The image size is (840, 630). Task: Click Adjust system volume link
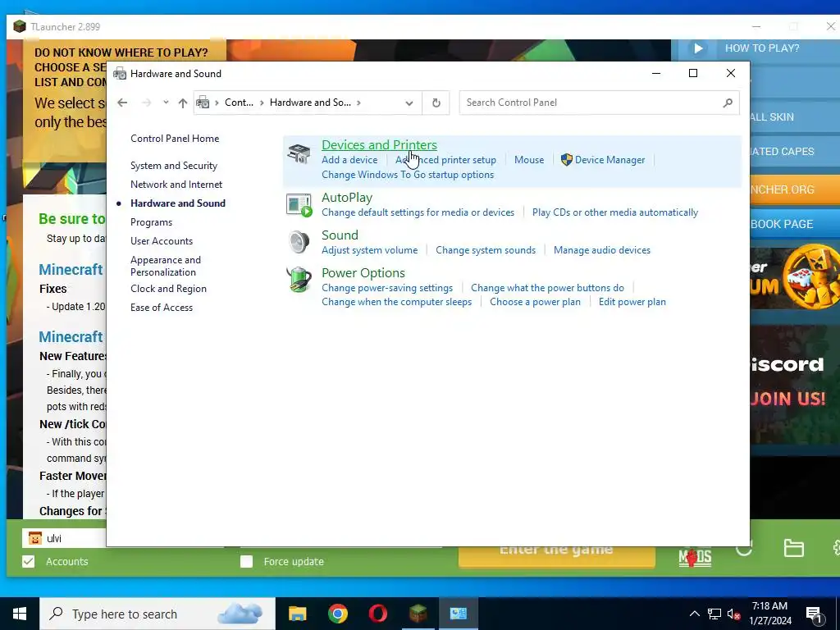click(x=370, y=250)
